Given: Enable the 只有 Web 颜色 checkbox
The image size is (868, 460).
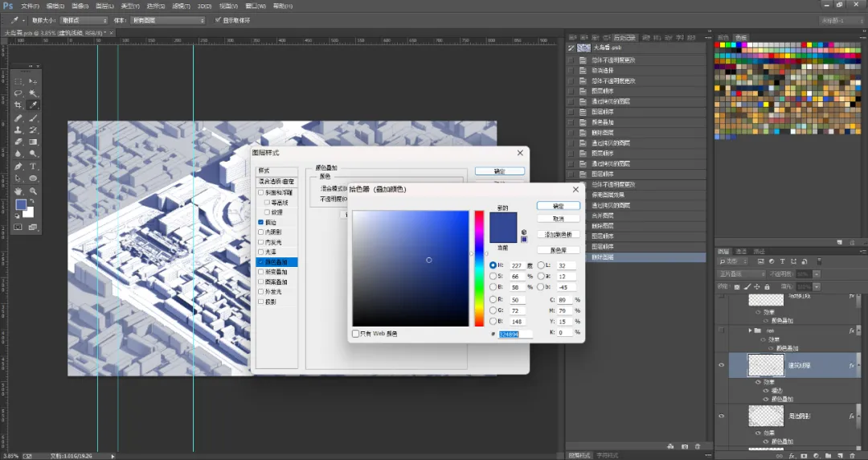Looking at the screenshot, I should click(x=356, y=334).
